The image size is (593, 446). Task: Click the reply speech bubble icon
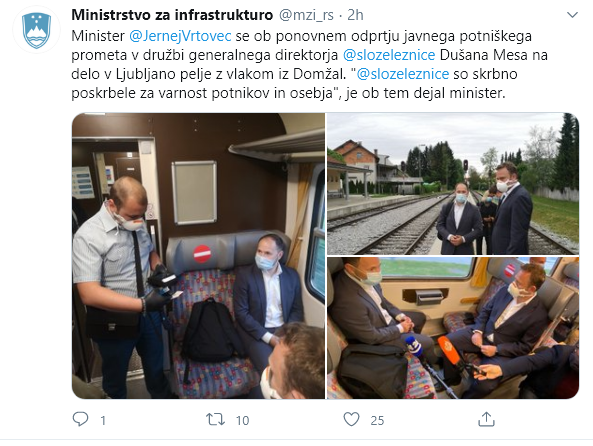(80, 419)
